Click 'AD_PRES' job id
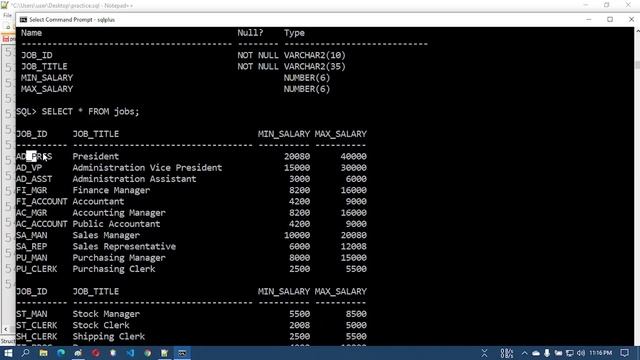Image resolution: width=640 pixels, height=360 pixels. point(34,156)
